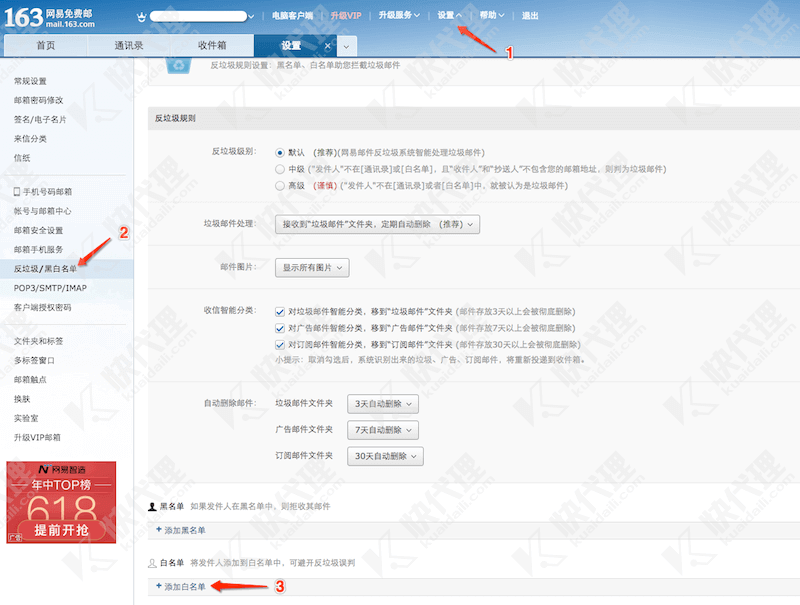Open the 618 promotion ad banner

(61, 502)
